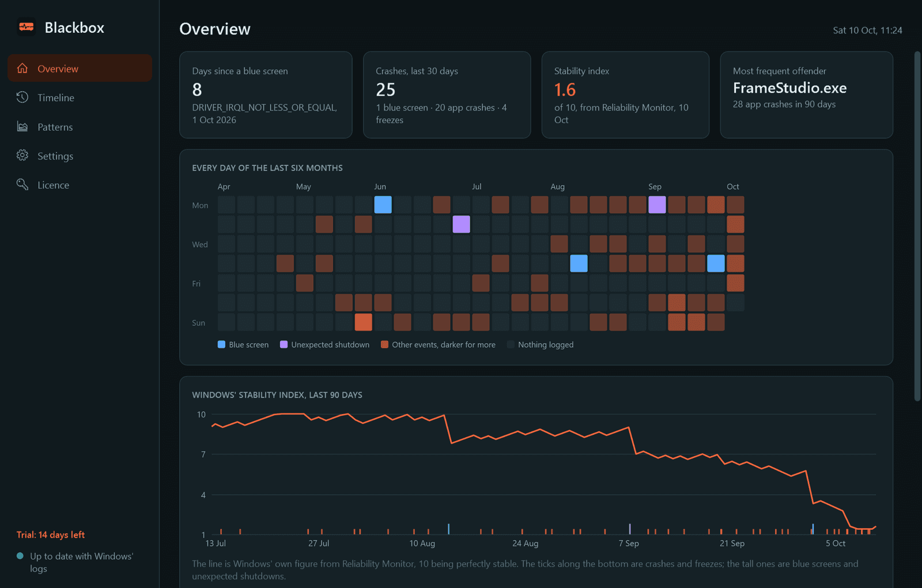Open the Licence page
Image resolution: width=922 pixels, height=588 pixels.
(80, 184)
